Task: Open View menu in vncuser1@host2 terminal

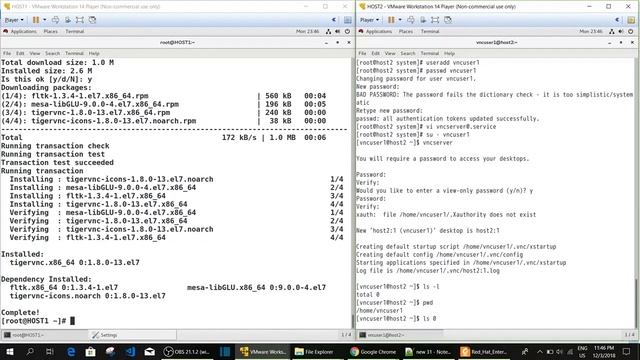Action: [390, 53]
